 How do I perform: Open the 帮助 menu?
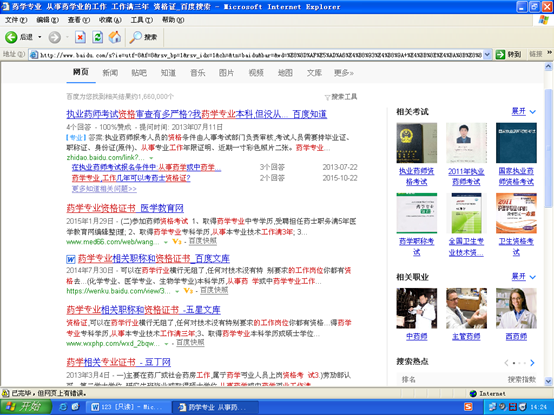173,20
